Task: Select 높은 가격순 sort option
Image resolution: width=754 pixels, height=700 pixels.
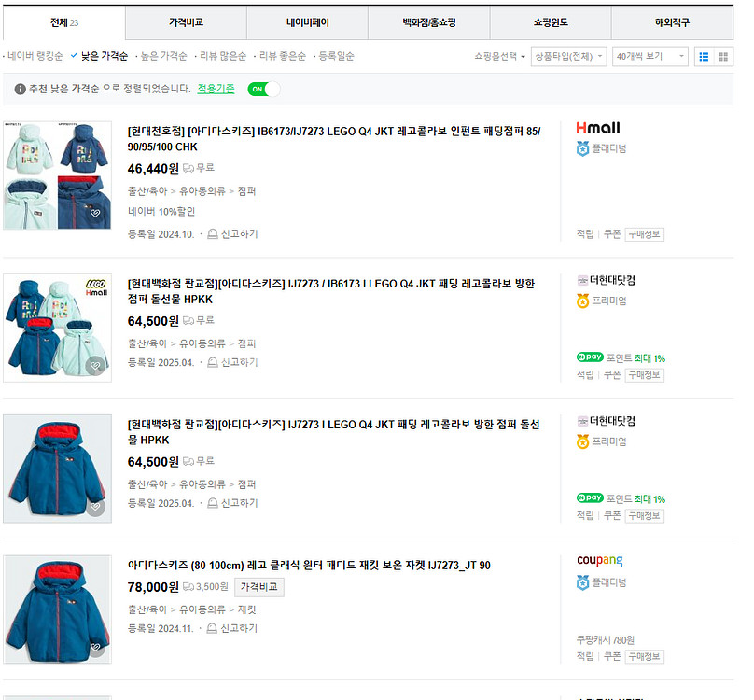Action: 163,56
